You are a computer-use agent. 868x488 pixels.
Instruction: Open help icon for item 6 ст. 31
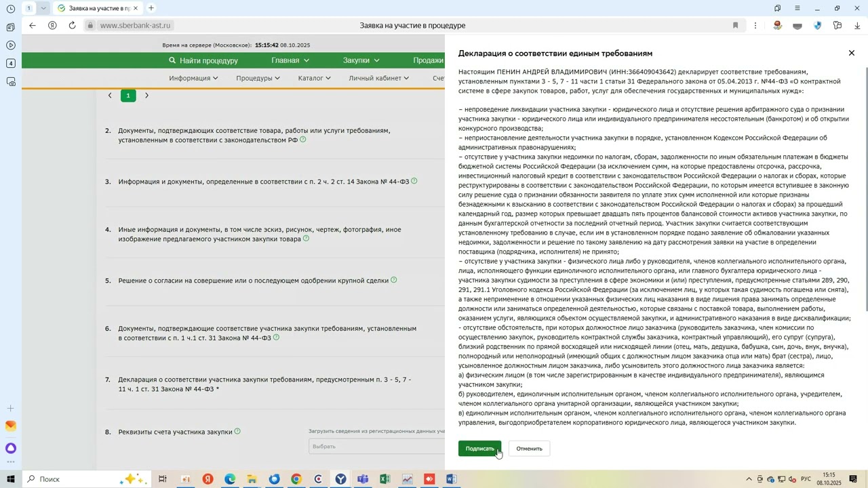[x=276, y=338]
